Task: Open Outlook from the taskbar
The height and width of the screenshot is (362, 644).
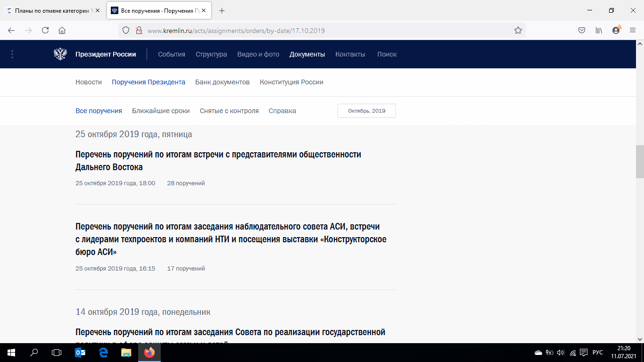Action: coord(81,352)
